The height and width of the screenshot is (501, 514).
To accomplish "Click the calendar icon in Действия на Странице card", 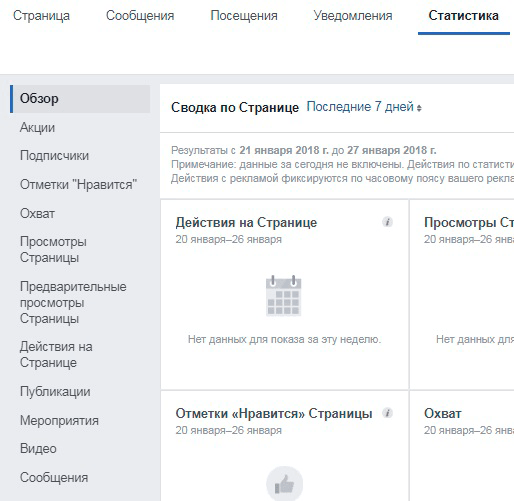I will click(x=284, y=295).
